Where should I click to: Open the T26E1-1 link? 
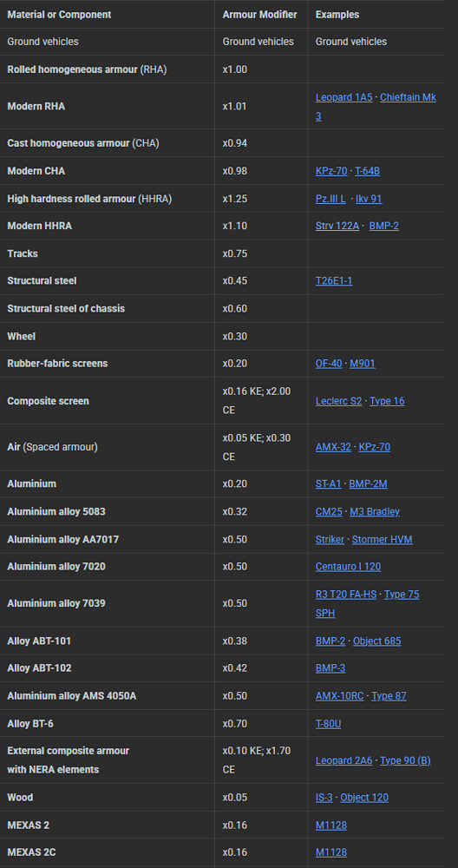coord(334,280)
